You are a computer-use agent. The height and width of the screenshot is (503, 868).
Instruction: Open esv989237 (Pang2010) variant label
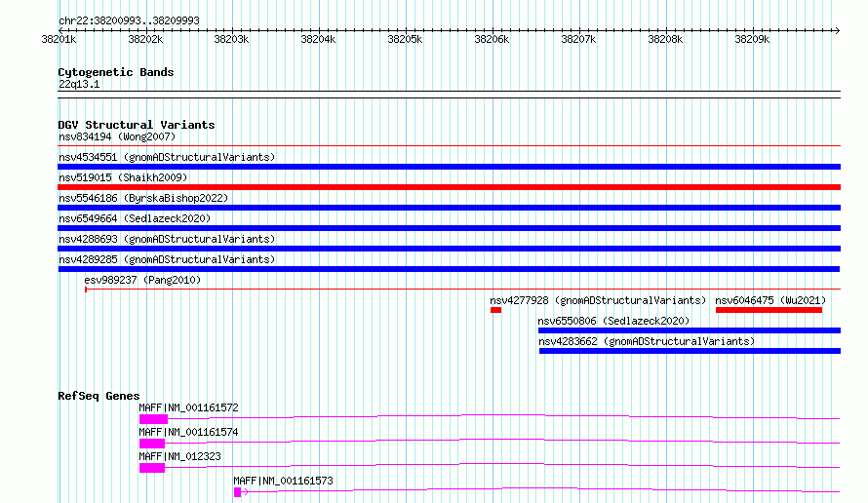pos(142,280)
